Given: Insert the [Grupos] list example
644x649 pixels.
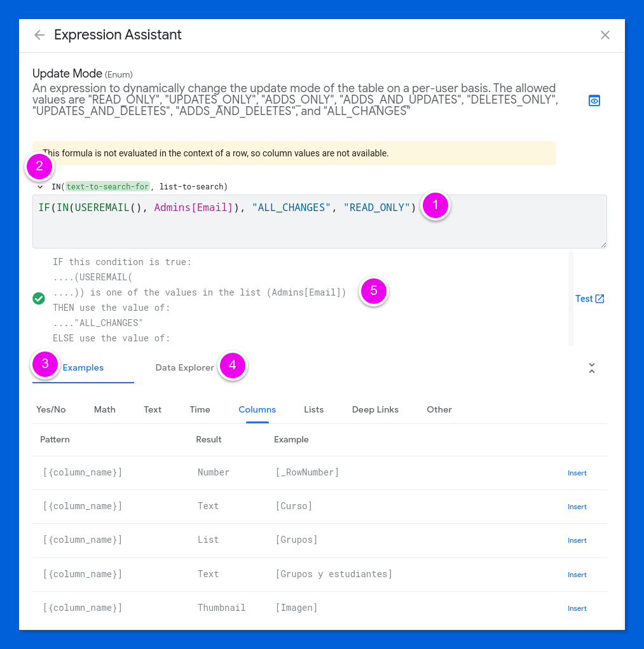Looking at the screenshot, I should (577, 540).
